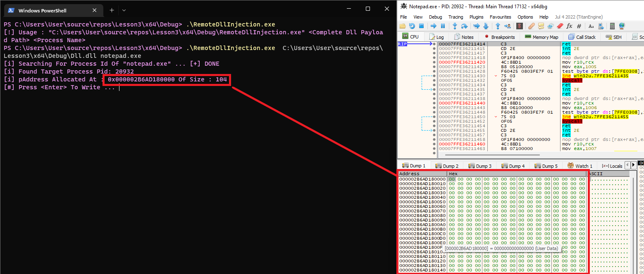
Task: Click the syscall instruction at 00007FFE36211432
Action: pos(572,80)
